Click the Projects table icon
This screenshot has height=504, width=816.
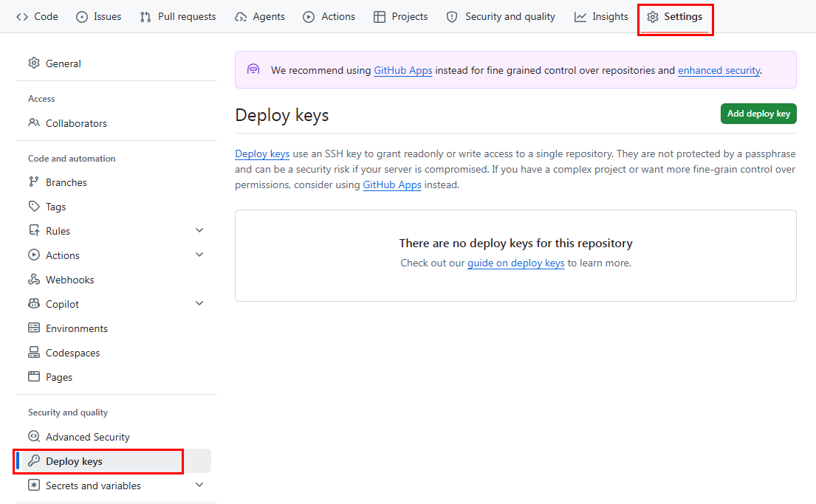[x=380, y=17]
